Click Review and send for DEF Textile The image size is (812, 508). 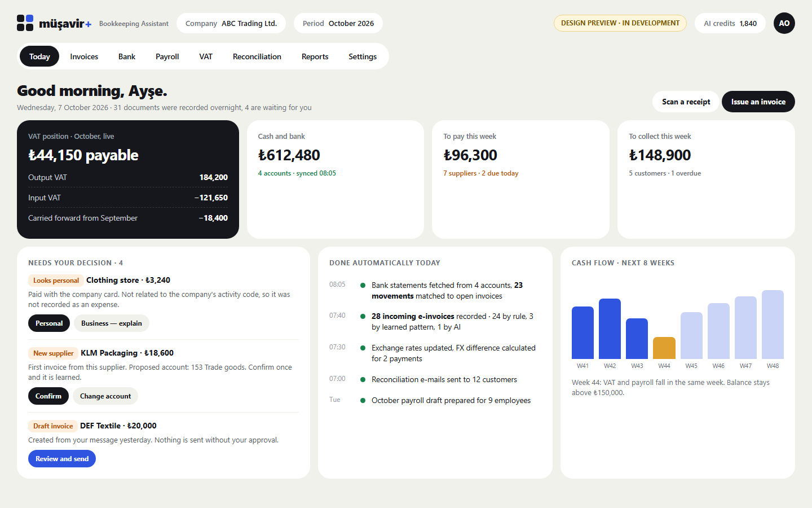(62, 459)
